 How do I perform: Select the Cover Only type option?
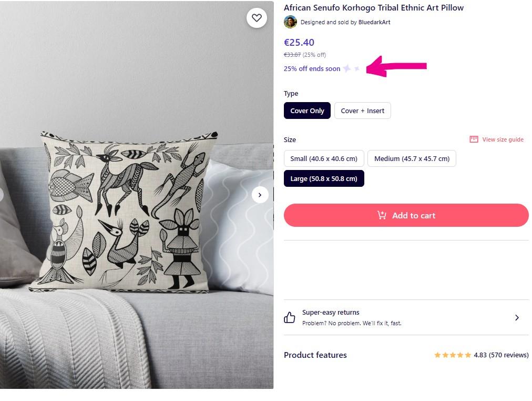pos(307,111)
